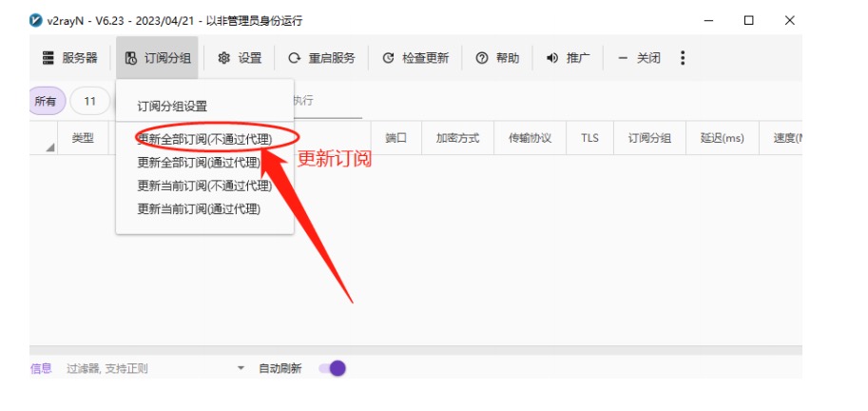Expand the log filter dropdown arrow
Screen dimensions: 868x411
tap(241, 368)
